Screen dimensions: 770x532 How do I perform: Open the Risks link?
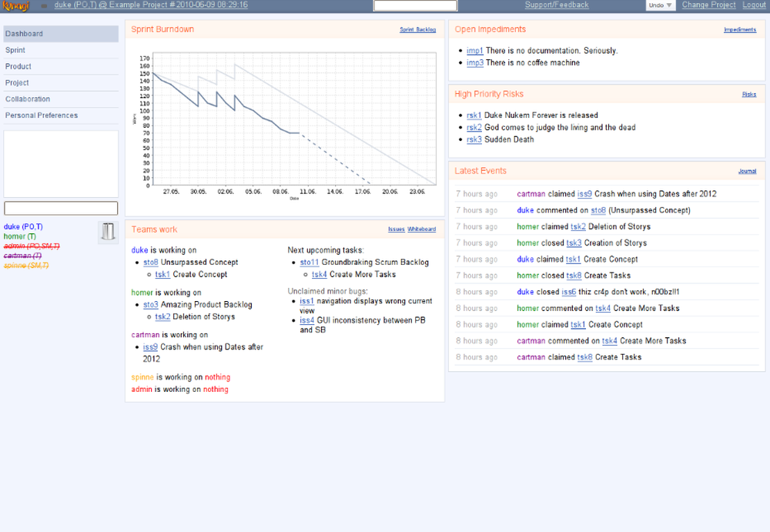pos(749,94)
